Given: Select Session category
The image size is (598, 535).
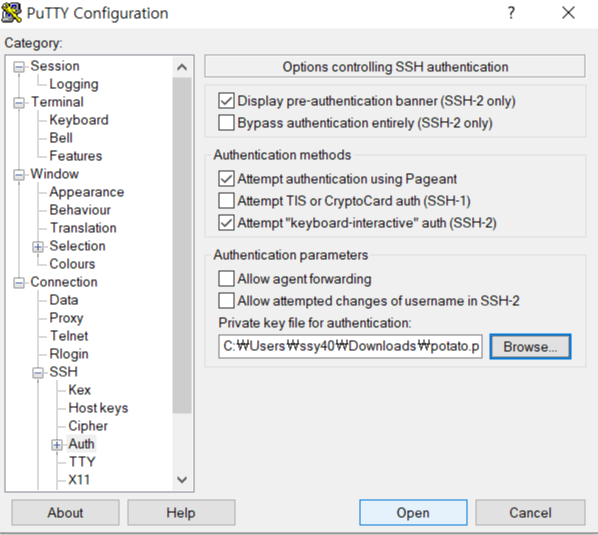Looking at the screenshot, I should [55, 66].
